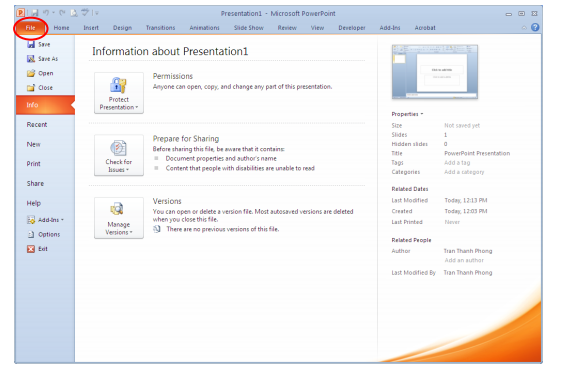566x374 pixels.
Task: Click the Today, 12:03 PM created value
Action: tap(466, 211)
